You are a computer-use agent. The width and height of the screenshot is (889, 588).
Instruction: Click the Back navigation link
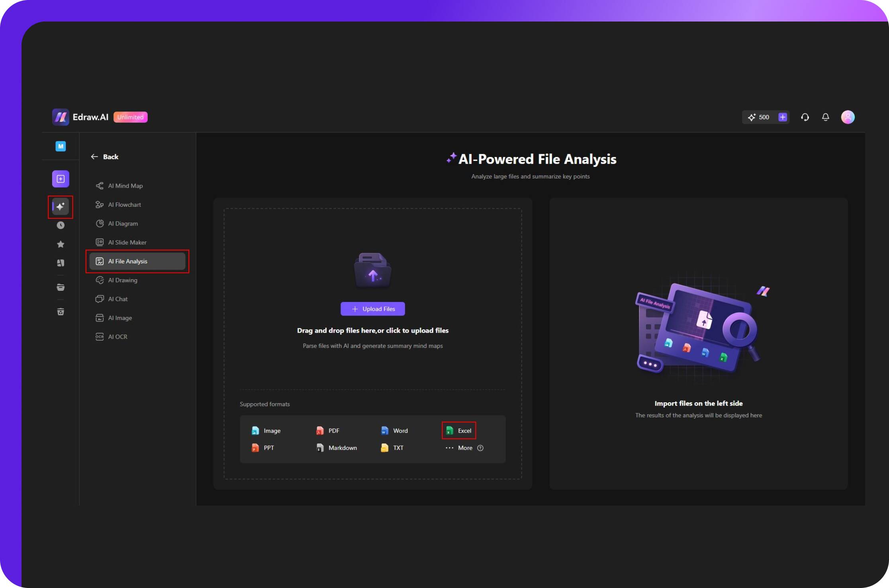pos(104,156)
